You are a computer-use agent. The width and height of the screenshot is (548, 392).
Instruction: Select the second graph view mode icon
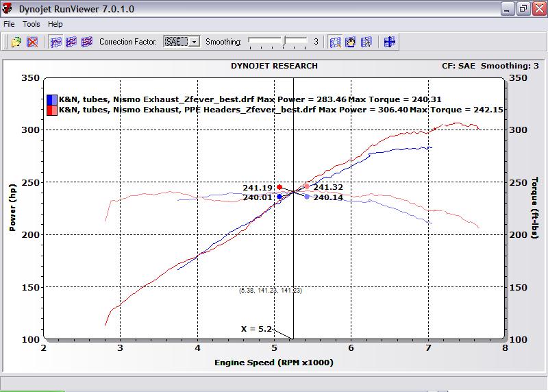click(x=71, y=42)
